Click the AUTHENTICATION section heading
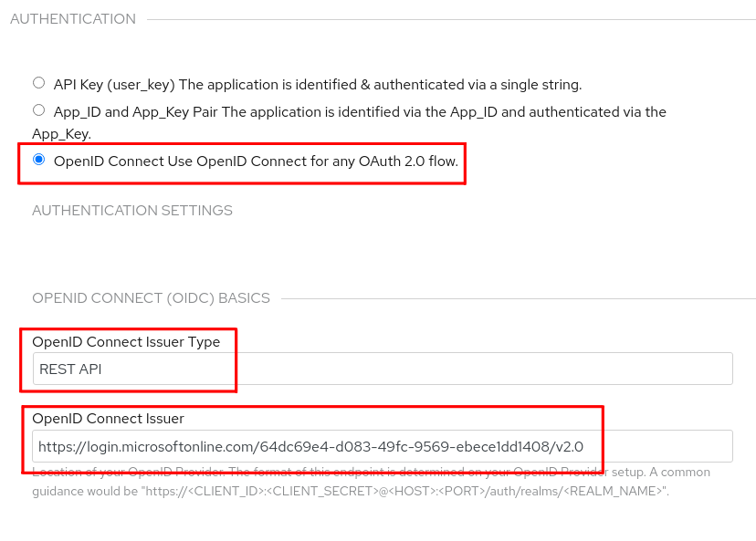 pos(72,18)
